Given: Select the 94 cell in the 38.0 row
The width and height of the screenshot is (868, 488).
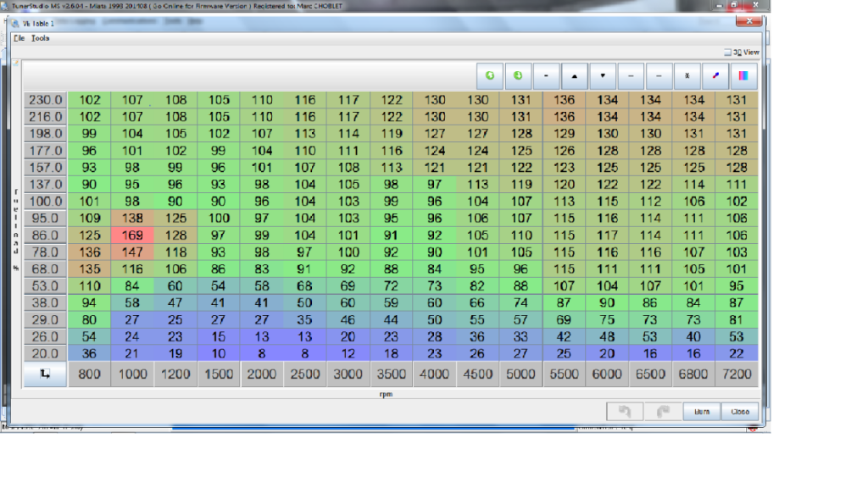Looking at the screenshot, I should pyautogui.click(x=89, y=302).
